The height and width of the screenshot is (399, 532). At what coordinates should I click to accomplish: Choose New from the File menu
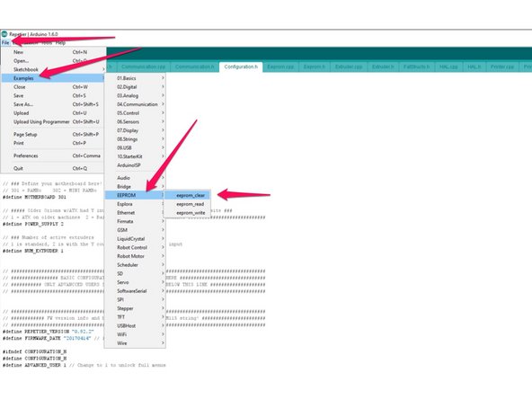(53, 52)
